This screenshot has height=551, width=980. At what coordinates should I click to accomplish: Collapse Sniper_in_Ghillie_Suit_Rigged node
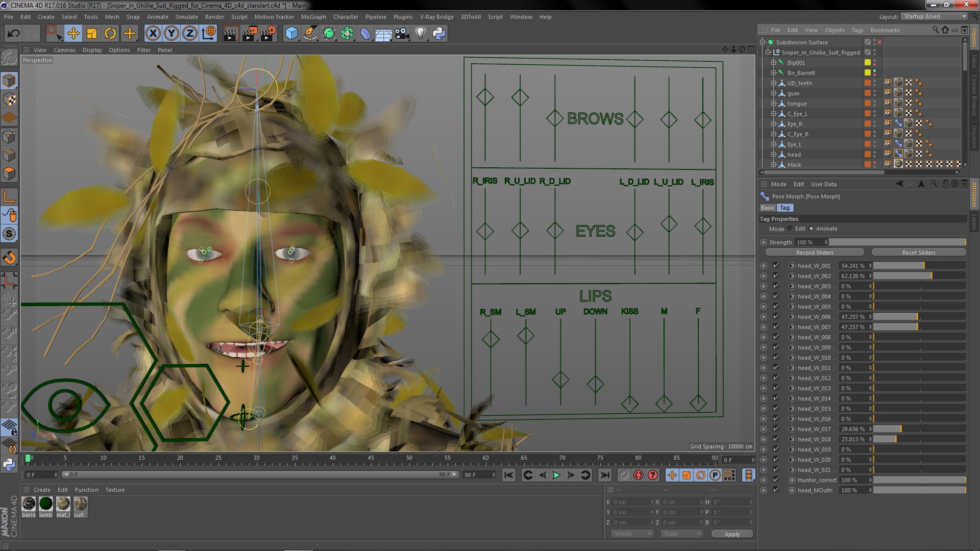(768, 52)
